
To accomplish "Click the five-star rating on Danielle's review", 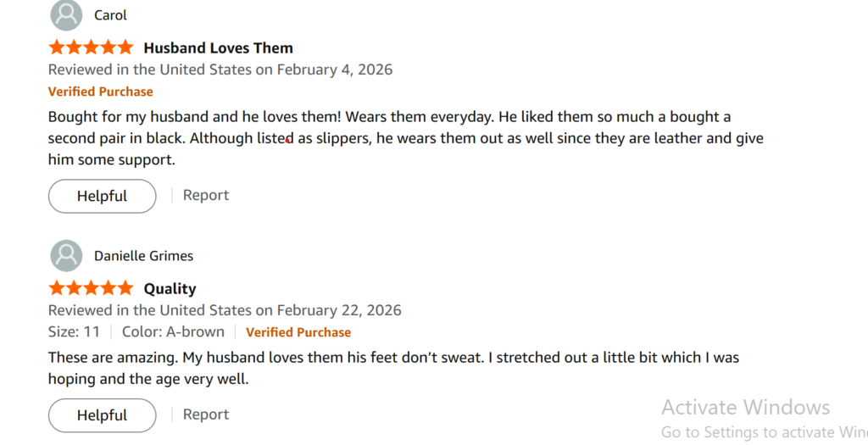I will (91, 288).
